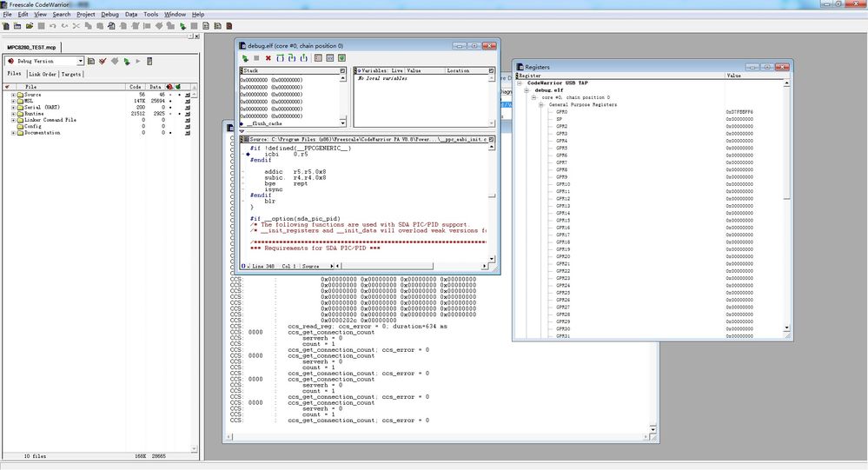The image size is (868, 470).
Task: Click the Project Inspector icon in project panel
Action: [149, 61]
